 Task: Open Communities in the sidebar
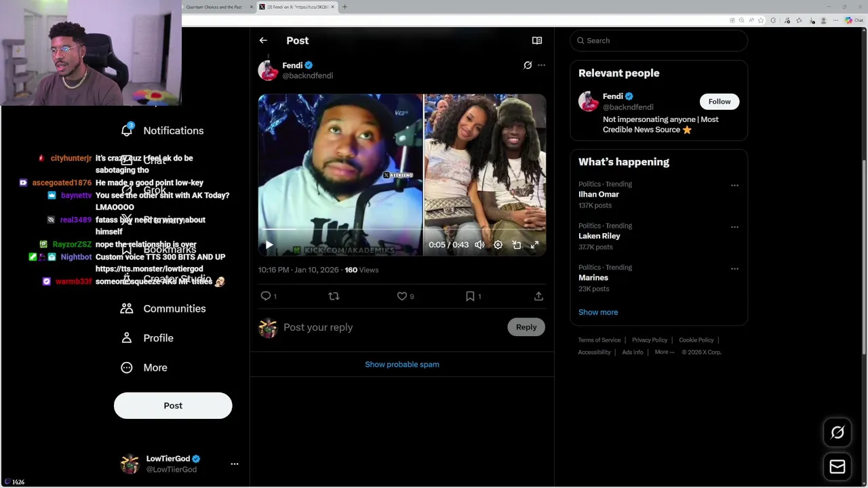pyautogui.click(x=163, y=308)
